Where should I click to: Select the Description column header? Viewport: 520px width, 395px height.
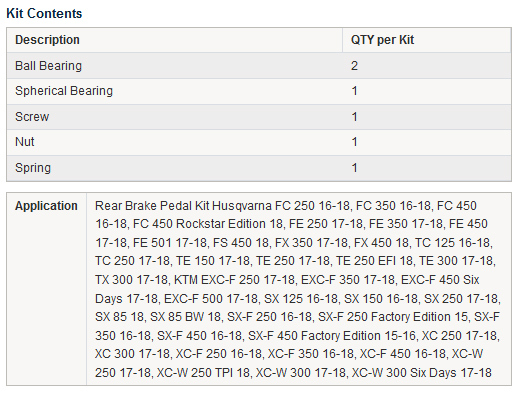(47, 40)
